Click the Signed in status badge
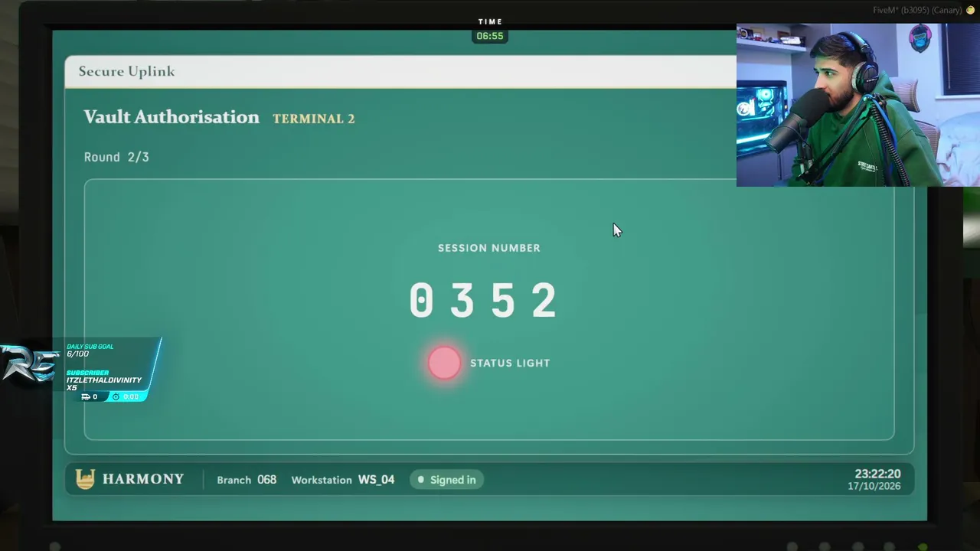Image resolution: width=980 pixels, height=551 pixels. point(446,480)
